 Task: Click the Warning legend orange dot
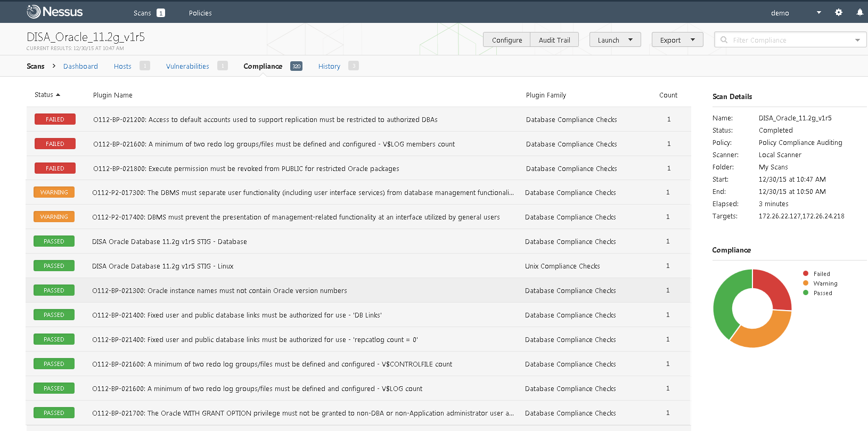point(806,283)
